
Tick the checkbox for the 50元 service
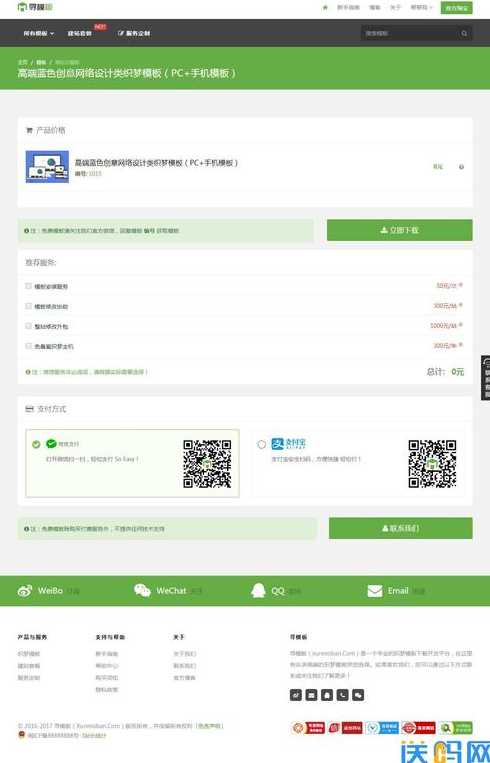pyautogui.click(x=28, y=286)
